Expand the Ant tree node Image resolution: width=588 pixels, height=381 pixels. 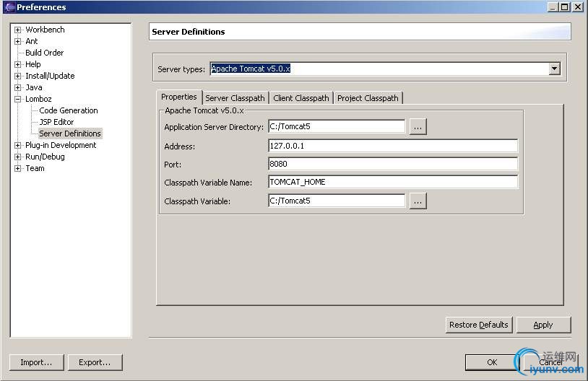(x=17, y=41)
